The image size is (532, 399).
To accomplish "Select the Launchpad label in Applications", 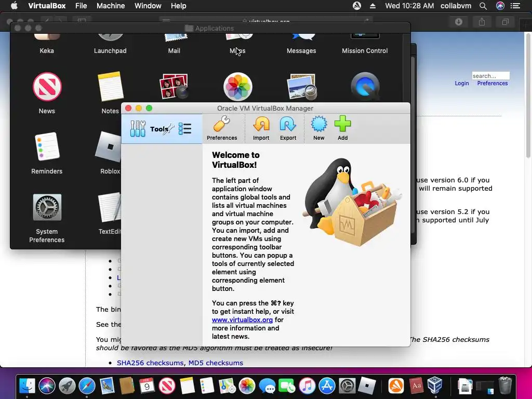I will [x=110, y=50].
